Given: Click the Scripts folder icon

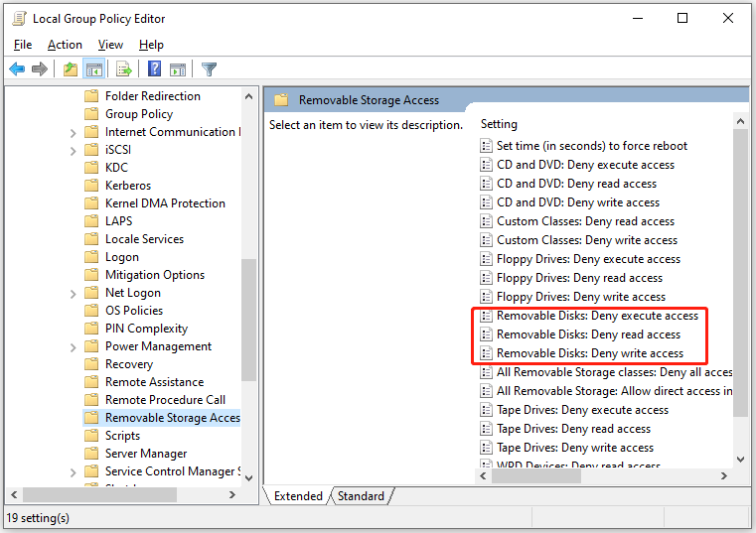Looking at the screenshot, I should tap(91, 435).
